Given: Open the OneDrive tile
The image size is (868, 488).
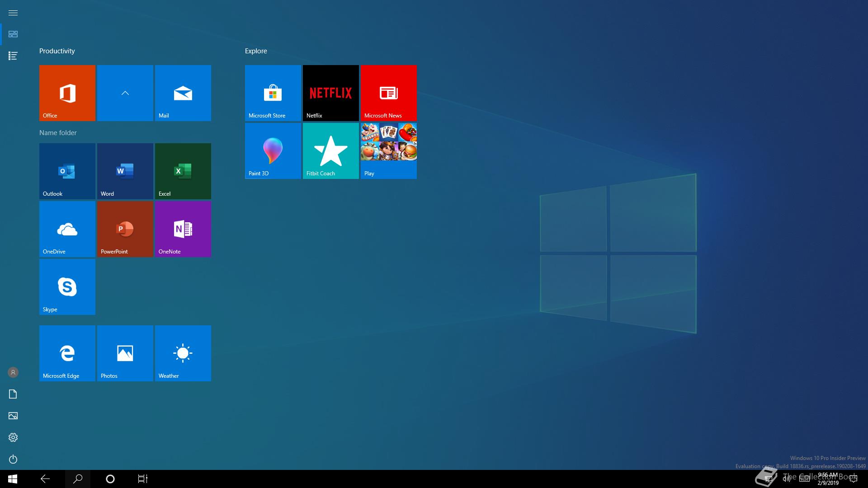Looking at the screenshot, I should [x=67, y=229].
